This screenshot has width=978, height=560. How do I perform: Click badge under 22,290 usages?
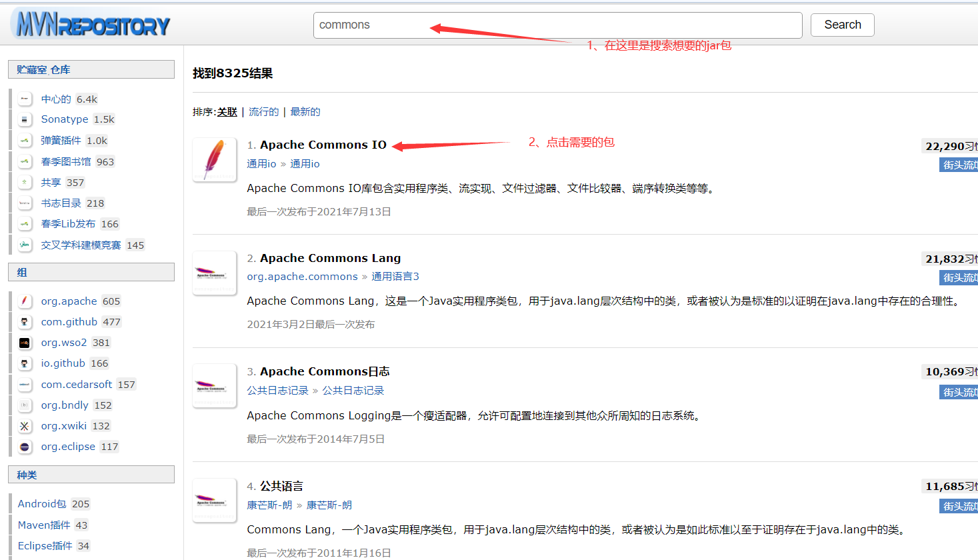click(x=959, y=165)
